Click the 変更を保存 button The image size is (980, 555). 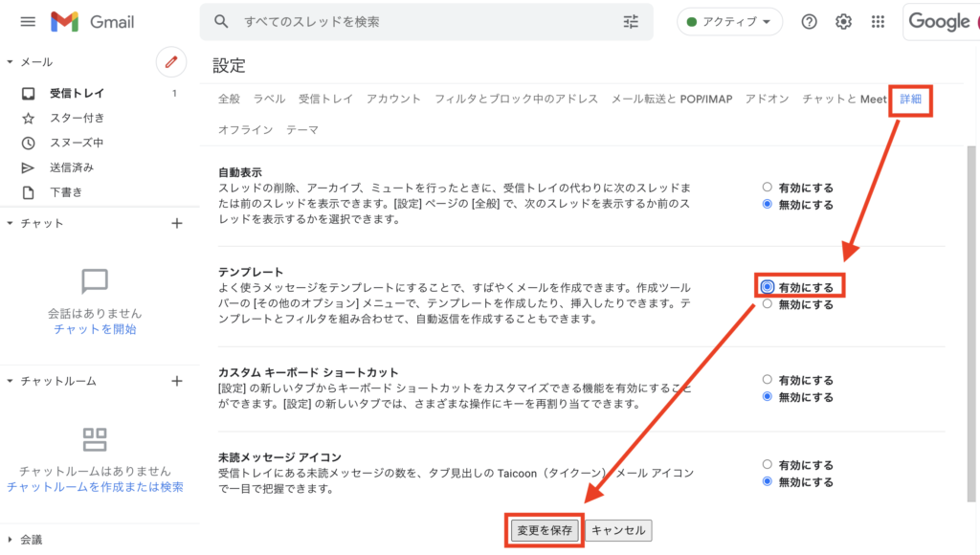tap(545, 530)
